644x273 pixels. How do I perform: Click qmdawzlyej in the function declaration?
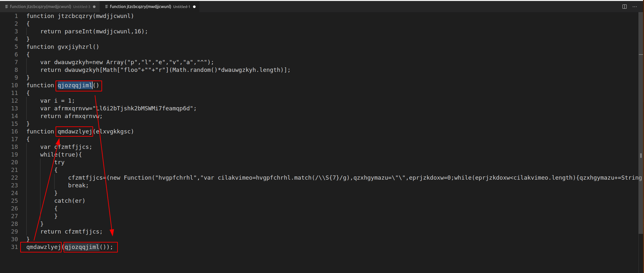click(75, 132)
